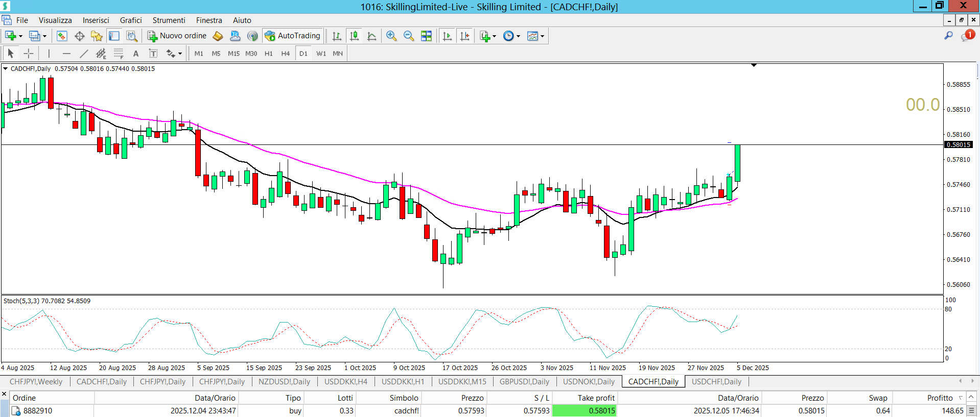Toggle the AutoTrading button
Viewport: 980px width, 417px height.
pos(292,36)
